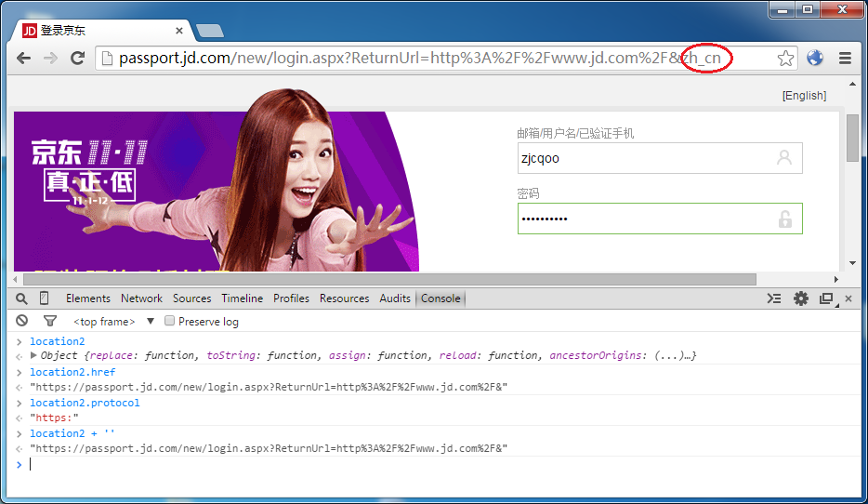Click the browser forward arrow
Image resolution: width=868 pixels, height=504 pixels.
tap(50, 59)
